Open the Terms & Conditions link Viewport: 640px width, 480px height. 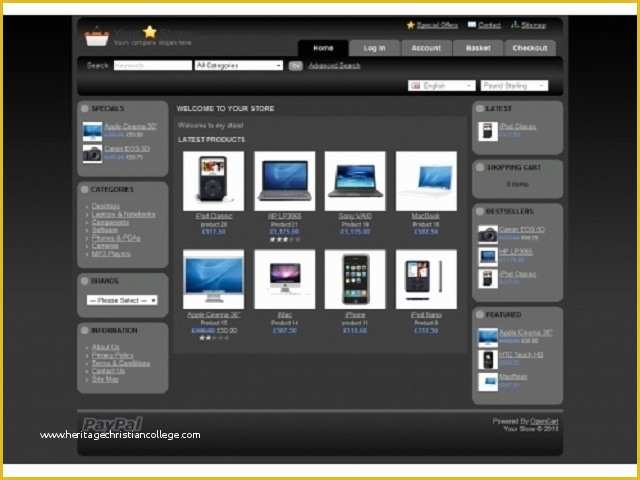(x=121, y=363)
